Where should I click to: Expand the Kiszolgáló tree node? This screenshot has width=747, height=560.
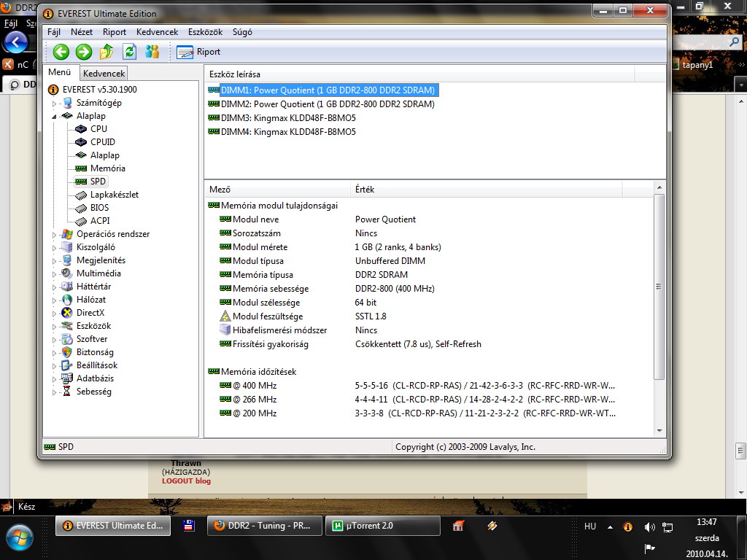(x=54, y=248)
